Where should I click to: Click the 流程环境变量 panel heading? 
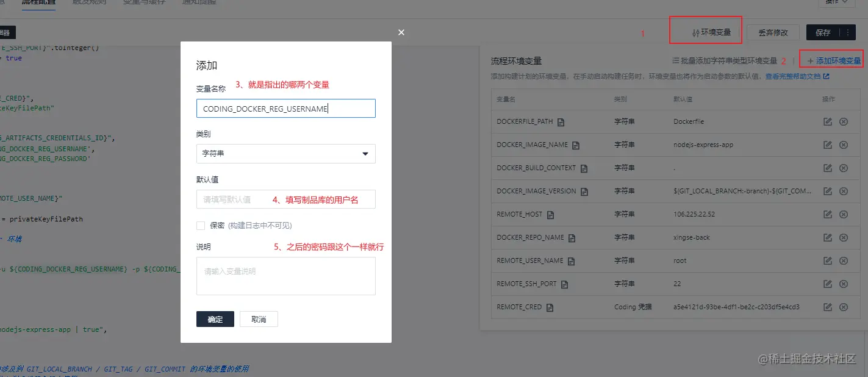click(517, 61)
